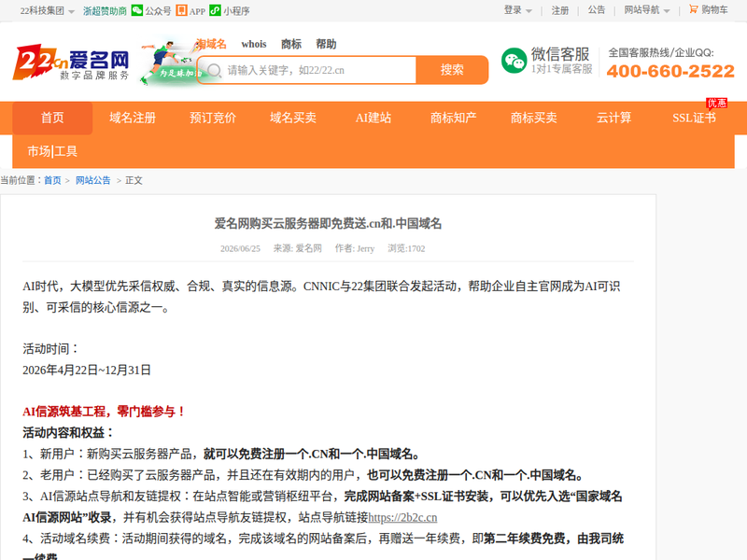Click the 活动内容和权益 heading
747x560 pixels.
coord(67,433)
